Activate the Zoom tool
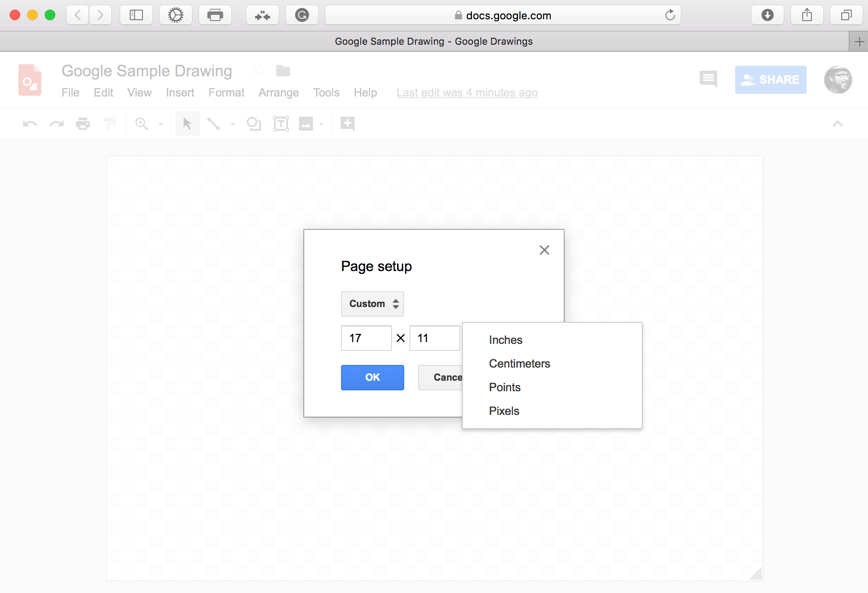Viewport: 868px width, 593px height. [141, 124]
